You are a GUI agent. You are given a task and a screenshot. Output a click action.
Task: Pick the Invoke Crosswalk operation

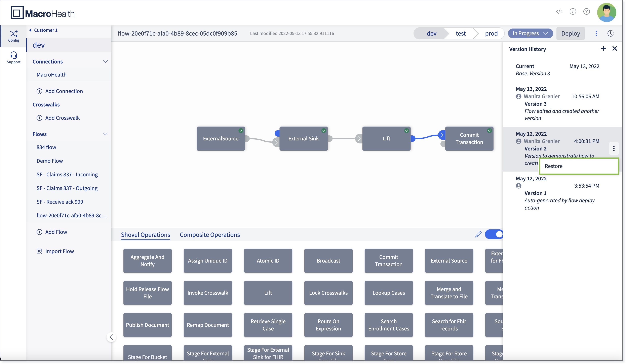point(208,293)
